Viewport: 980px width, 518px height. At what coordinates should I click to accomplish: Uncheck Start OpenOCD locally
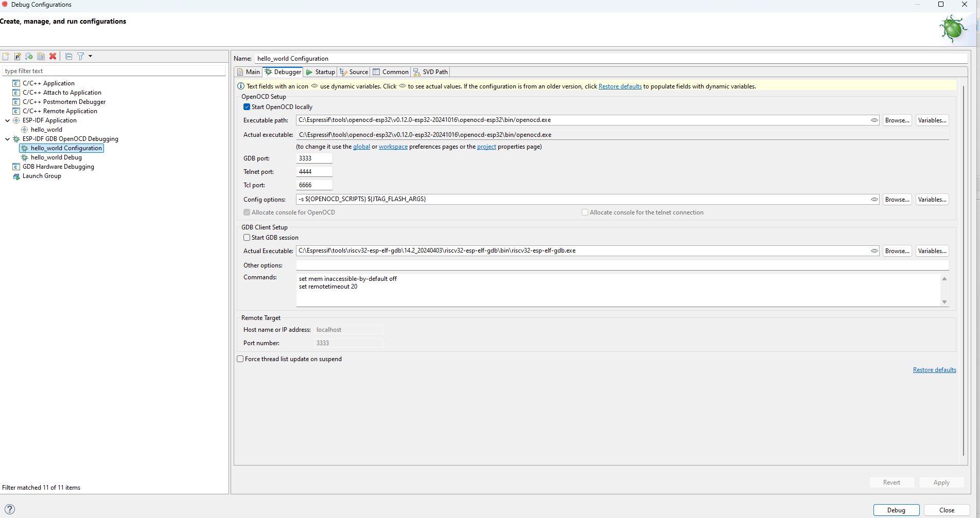[247, 107]
